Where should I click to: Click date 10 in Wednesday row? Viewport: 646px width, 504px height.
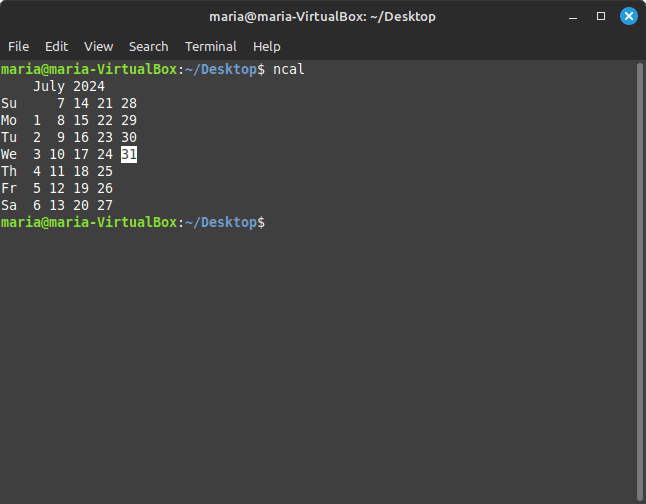57,155
